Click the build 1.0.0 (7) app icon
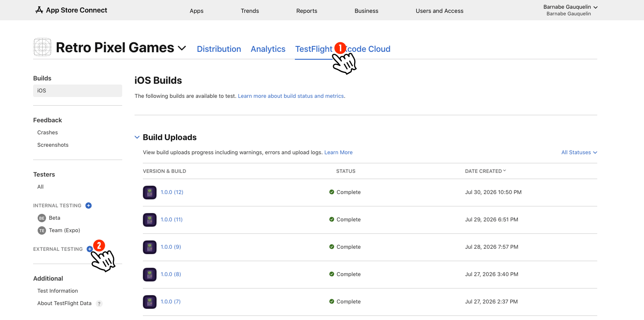 point(150,302)
